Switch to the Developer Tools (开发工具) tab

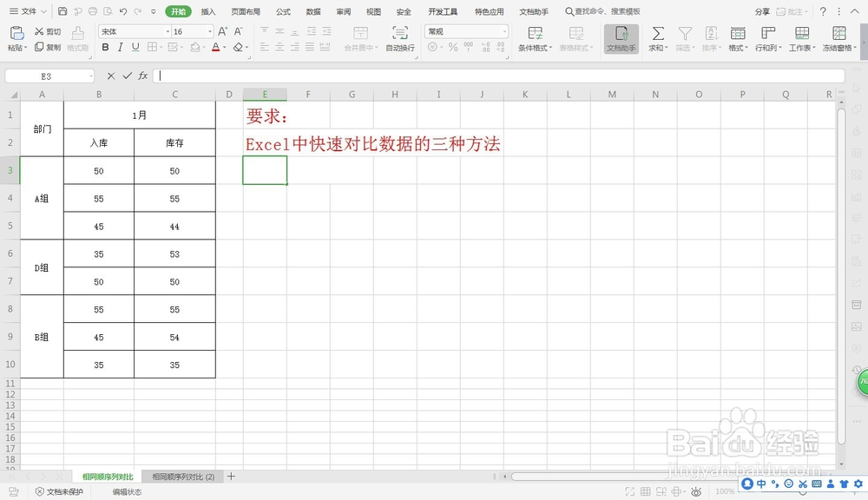click(x=443, y=11)
